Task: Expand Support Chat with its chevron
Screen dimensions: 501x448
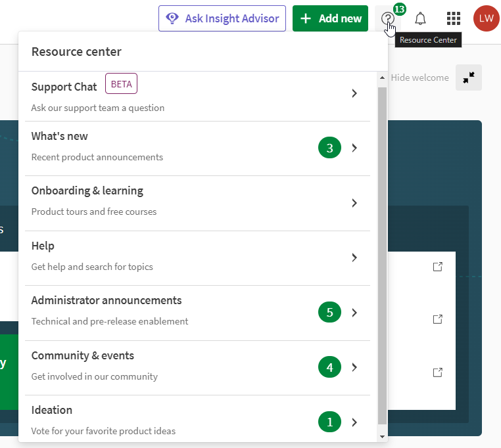Action: 354,93
